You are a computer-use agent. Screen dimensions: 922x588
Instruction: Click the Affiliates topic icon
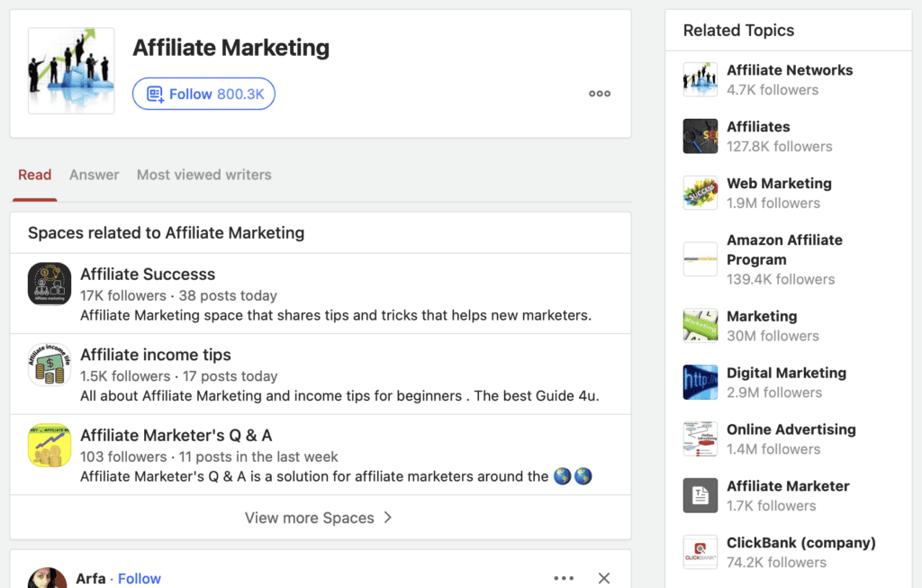click(x=701, y=136)
